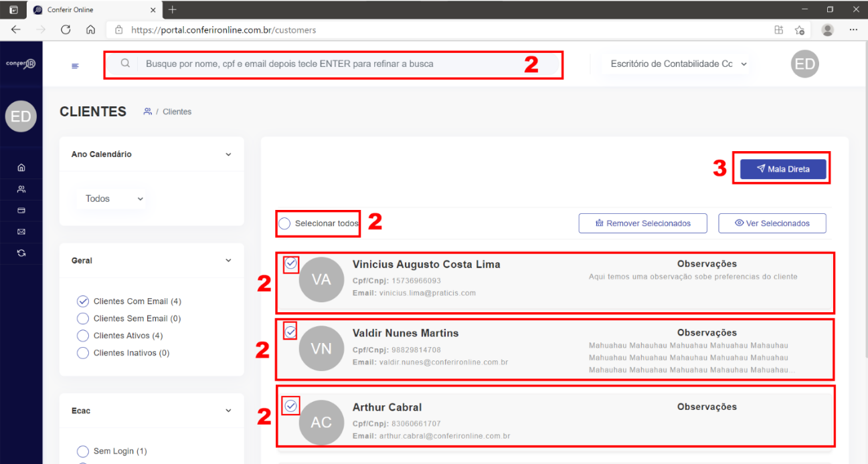Click email valdir.nunes@conferironline.com.br
Screen dimensions: 868x464
(443, 362)
